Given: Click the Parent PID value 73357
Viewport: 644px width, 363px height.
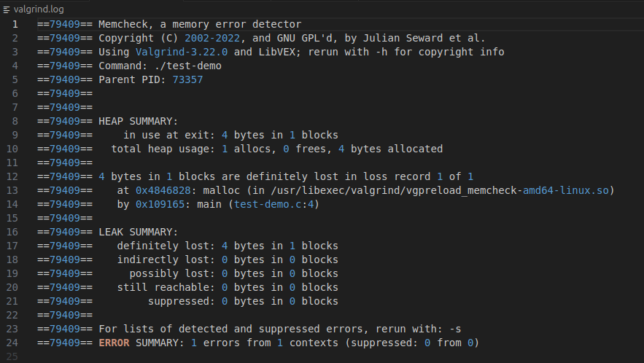Looking at the screenshot, I should 187,79.
